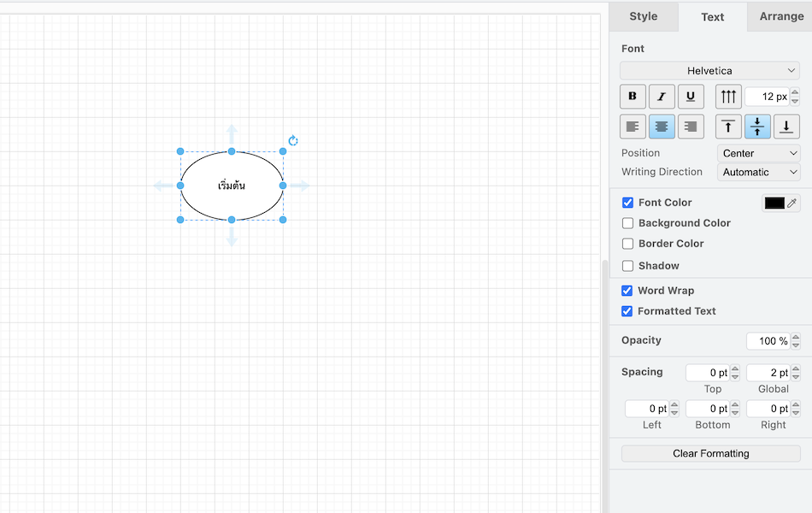Image resolution: width=812 pixels, height=513 pixels.
Task: Click the right connection arrow beside ellipse
Action: [x=299, y=186]
